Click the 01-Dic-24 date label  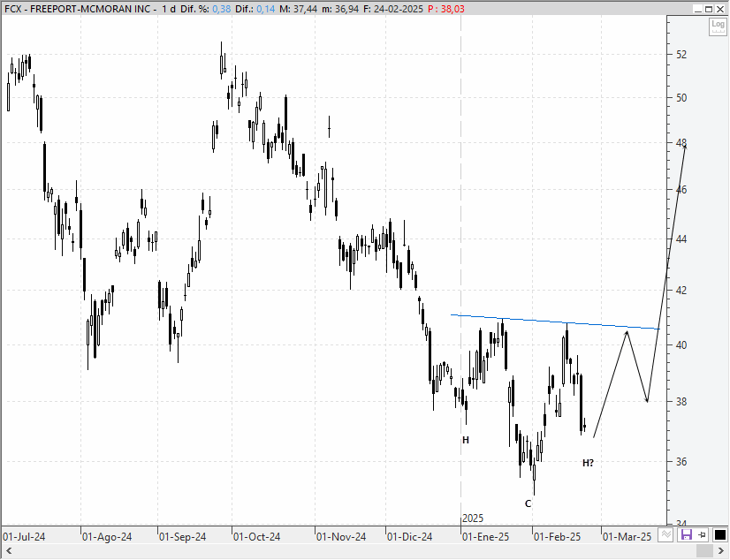(x=410, y=537)
